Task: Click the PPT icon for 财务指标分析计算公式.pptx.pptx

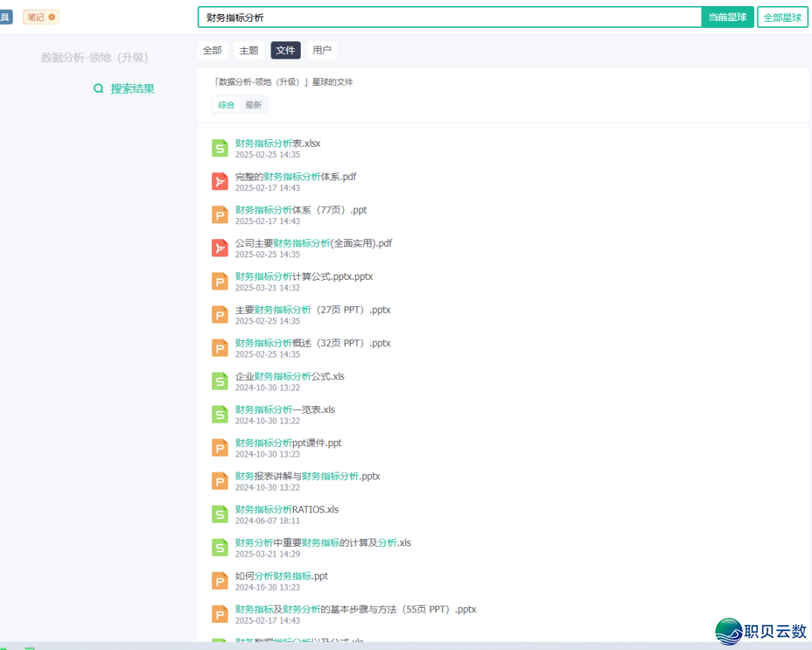Action: coord(220,281)
